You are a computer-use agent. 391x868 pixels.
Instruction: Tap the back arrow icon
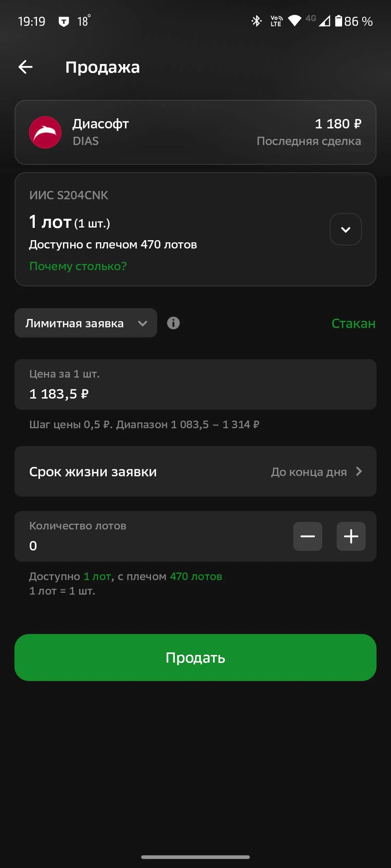(x=25, y=67)
